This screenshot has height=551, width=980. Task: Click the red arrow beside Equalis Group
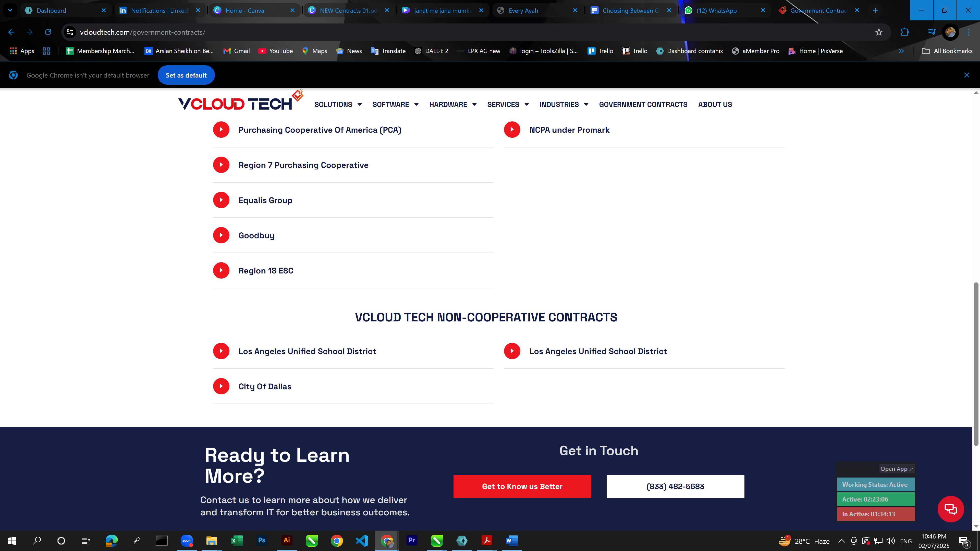pyautogui.click(x=221, y=200)
